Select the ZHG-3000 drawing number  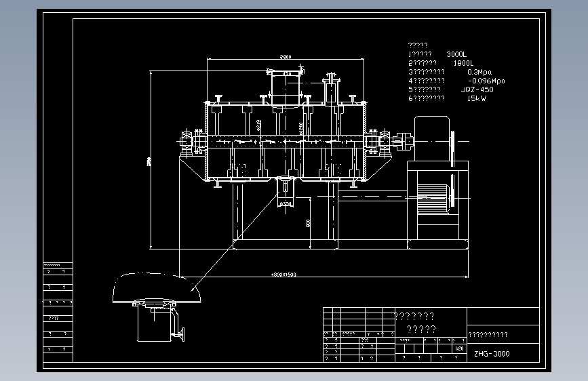(492, 354)
